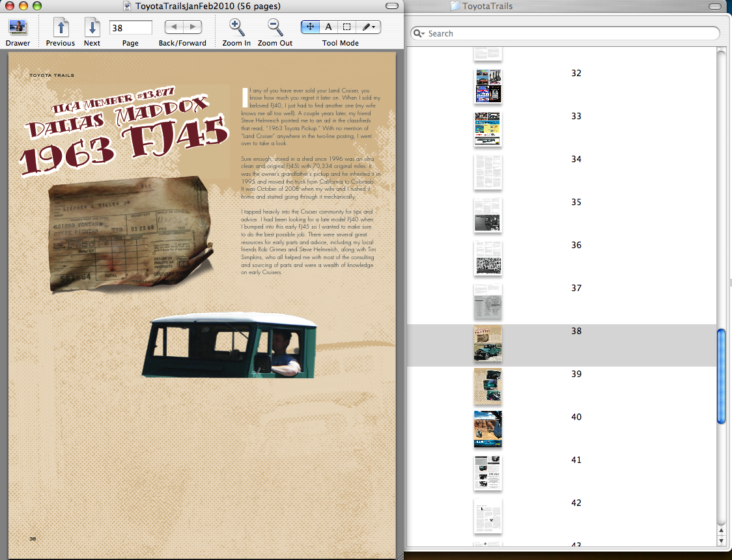732x560 pixels.
Task: Click the Zoom In magnifier
Action: 236,27
